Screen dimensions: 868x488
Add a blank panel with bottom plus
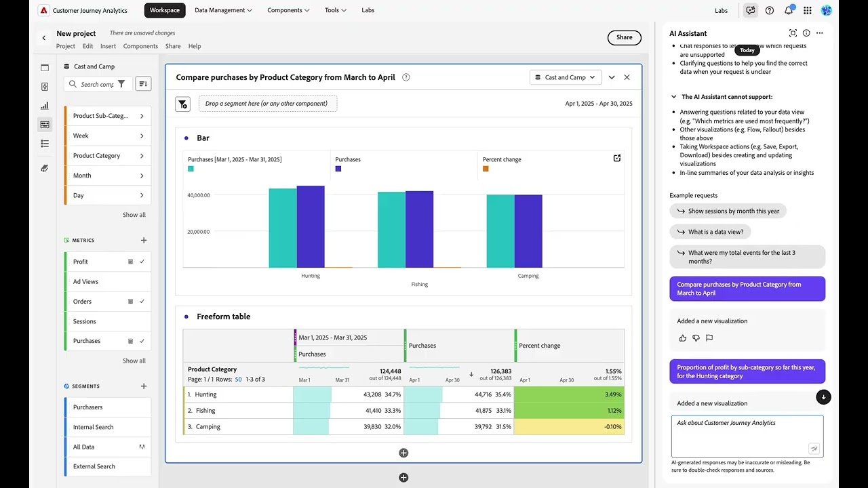[403, 478]
